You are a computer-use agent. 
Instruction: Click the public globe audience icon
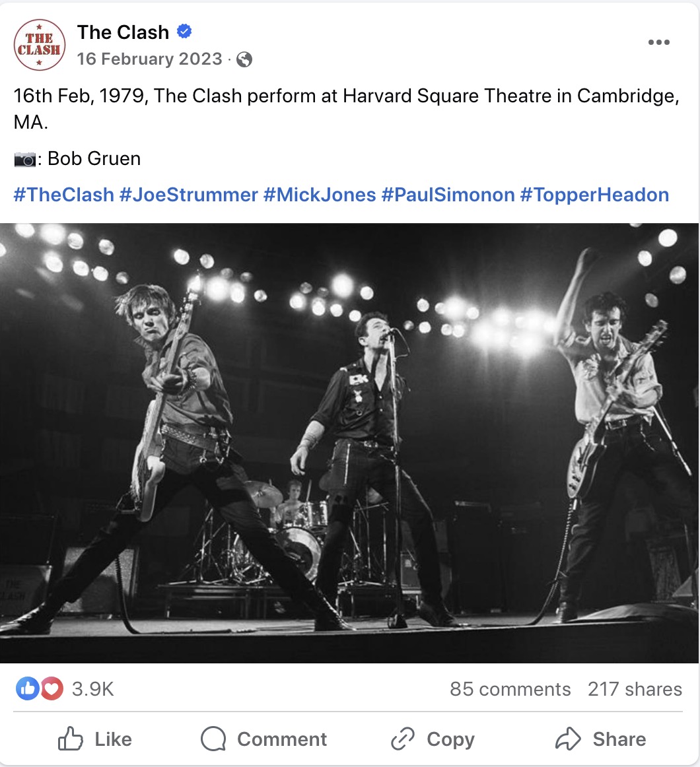pyautogui.click(x=244, y=59)
